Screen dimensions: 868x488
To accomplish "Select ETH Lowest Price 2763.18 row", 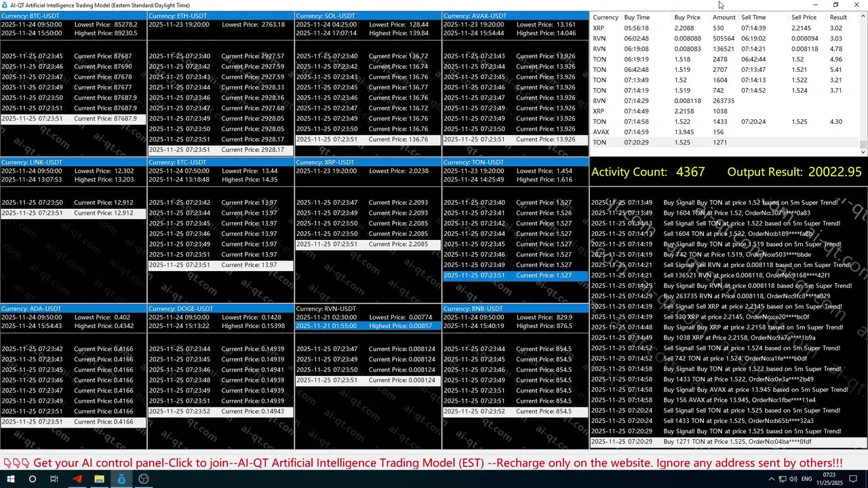I will click(x=220, y=24).
